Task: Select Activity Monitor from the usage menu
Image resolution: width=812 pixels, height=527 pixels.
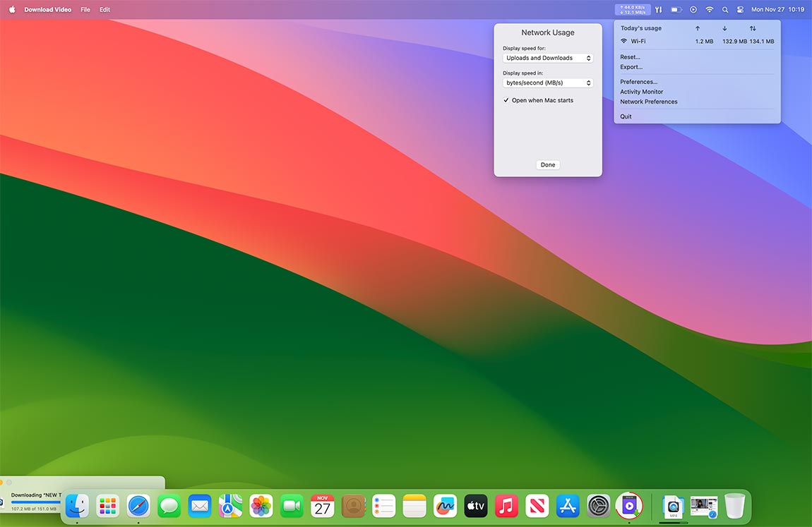Action: click(x=642, y=91)
